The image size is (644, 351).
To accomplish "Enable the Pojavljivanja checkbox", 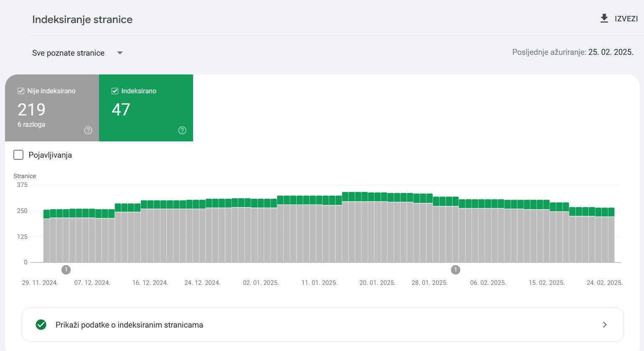I will pos(18,155).
